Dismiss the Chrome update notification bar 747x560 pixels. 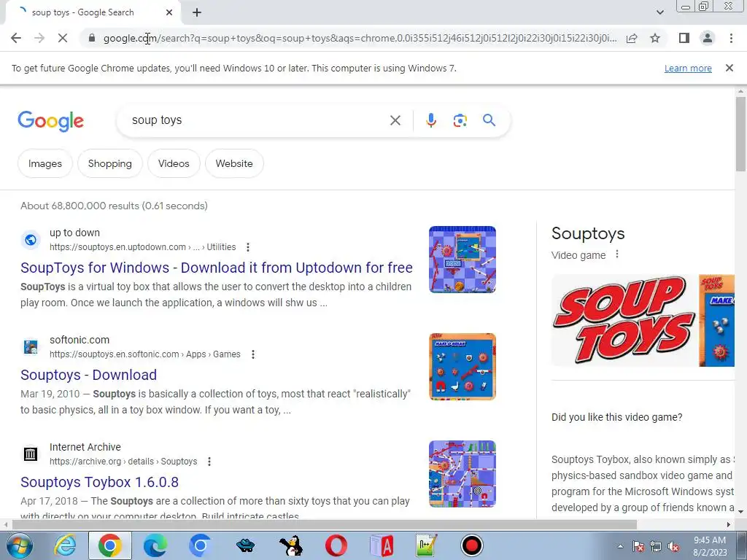[729, 68]
